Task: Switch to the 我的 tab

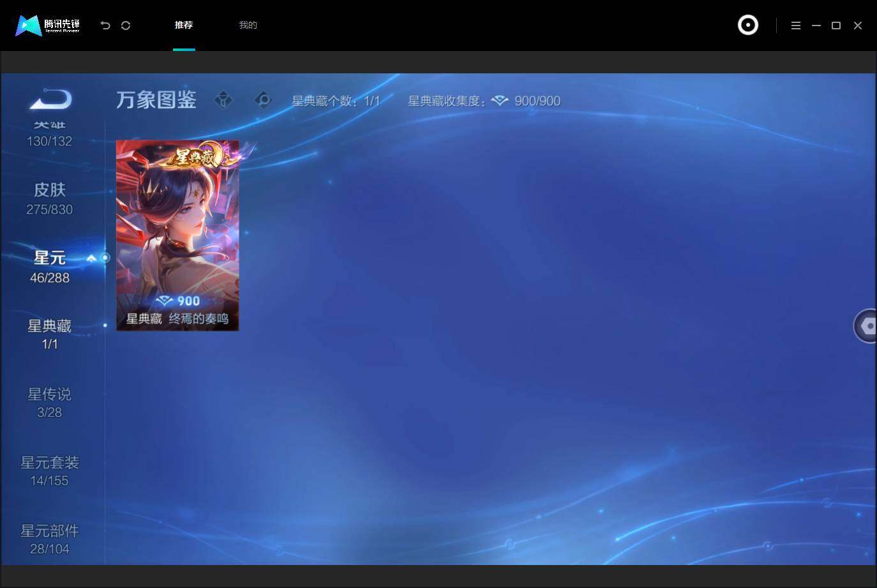Action: [248, 25]
